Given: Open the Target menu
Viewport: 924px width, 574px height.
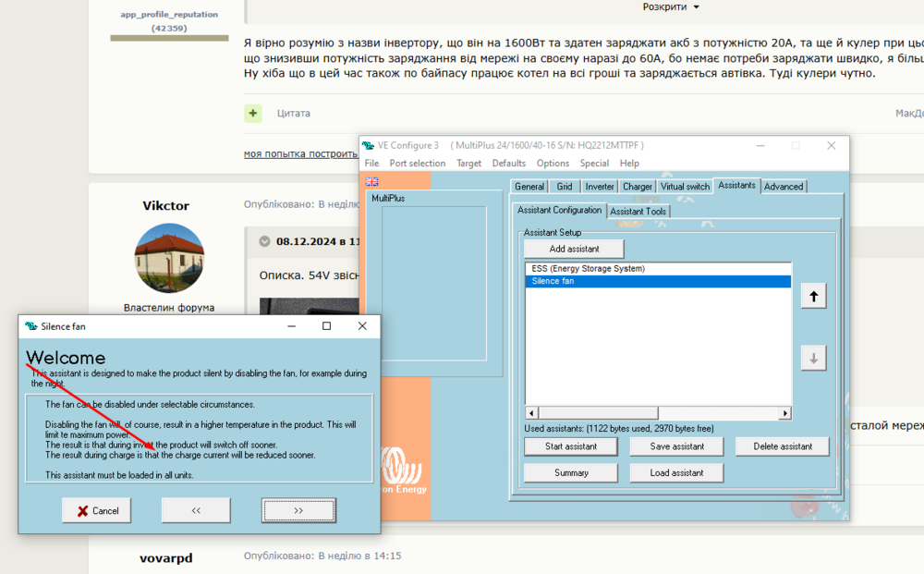Looking at the screenshot, I should (469, 164).
